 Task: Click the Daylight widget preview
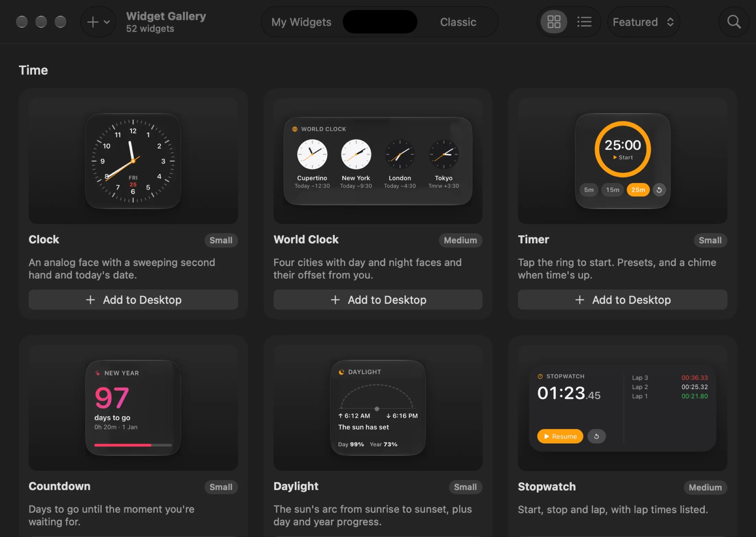tap(378, 408)
